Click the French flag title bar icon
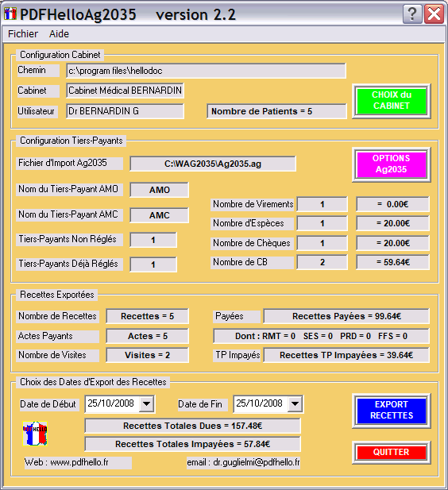 click(x=10, y=14)
